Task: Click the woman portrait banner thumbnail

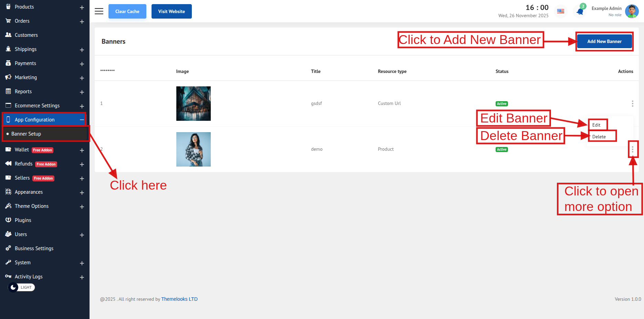Action: tap(193, 149)
